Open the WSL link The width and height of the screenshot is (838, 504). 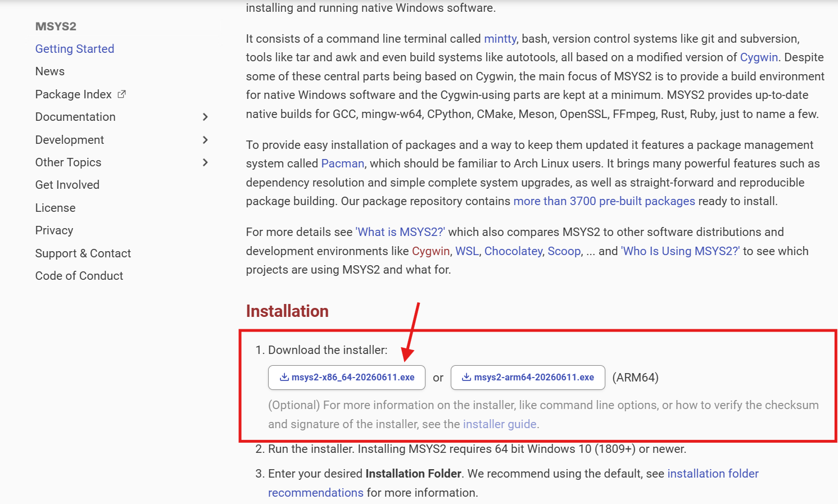[466, 251]
